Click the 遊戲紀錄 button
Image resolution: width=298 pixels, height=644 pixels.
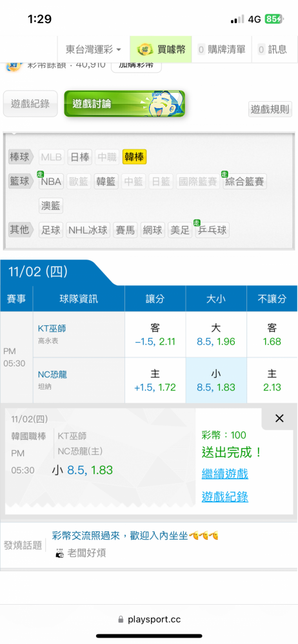(30, 104)
